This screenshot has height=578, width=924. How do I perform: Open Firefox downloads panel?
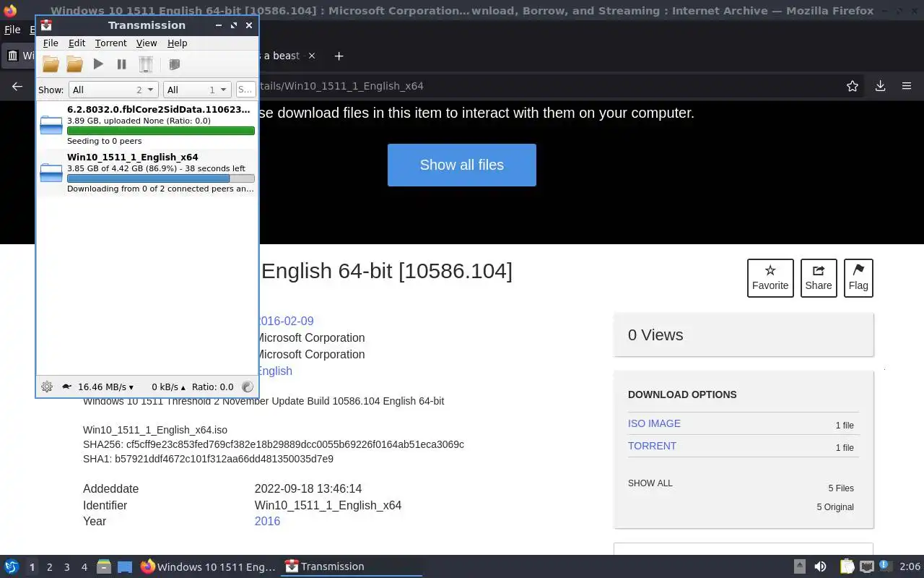880,86
